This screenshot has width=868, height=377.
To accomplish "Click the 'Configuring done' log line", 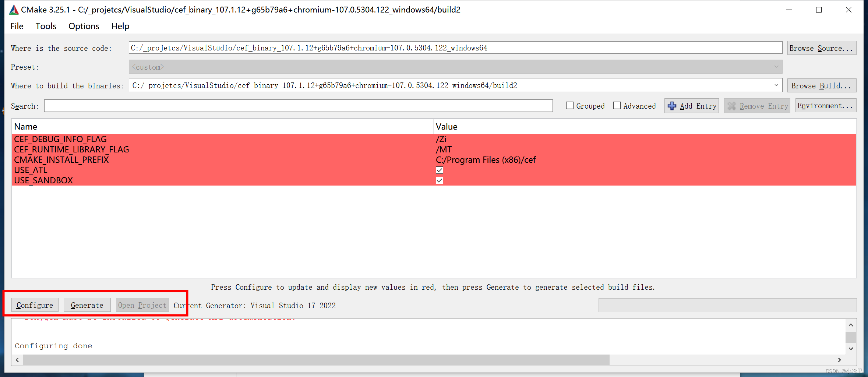I will click(x=53, y=346).
